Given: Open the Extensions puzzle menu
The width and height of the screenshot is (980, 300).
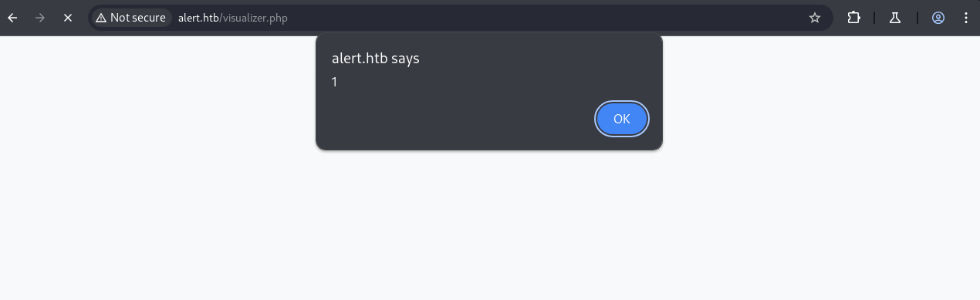Looking at the screenshot, I should click(x=854, y=17).
